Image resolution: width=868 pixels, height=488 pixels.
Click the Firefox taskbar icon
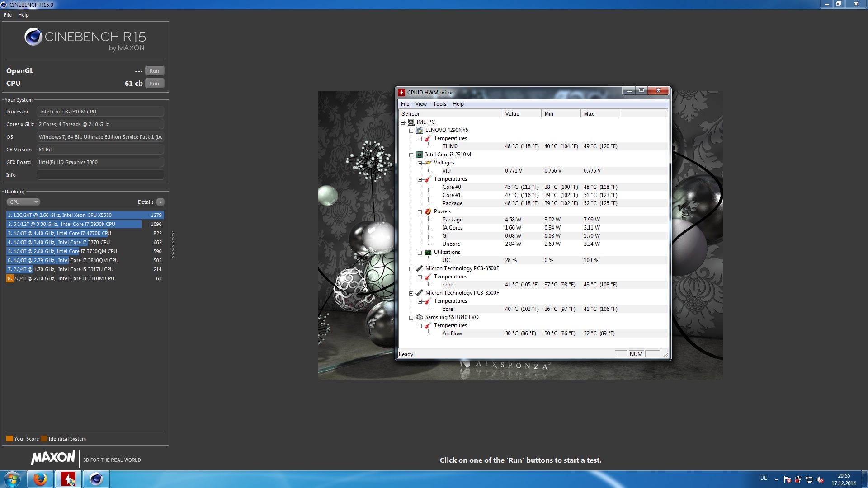click(x=40, y=479)
